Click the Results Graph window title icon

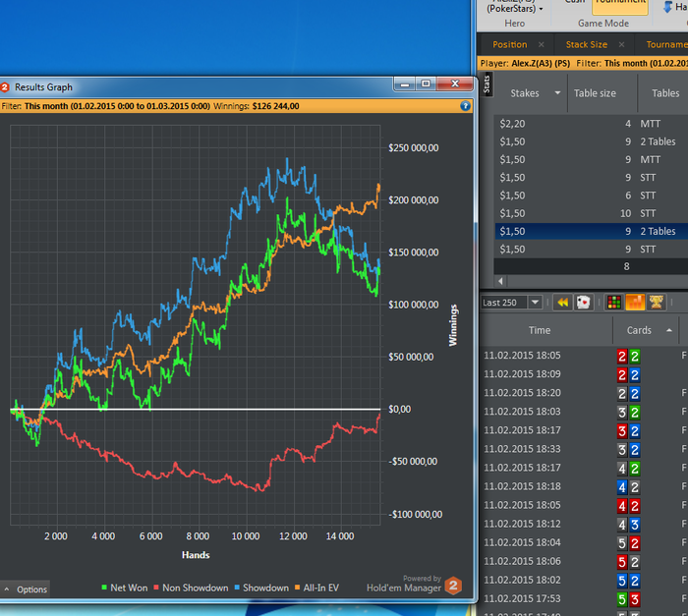pos(6,87)
